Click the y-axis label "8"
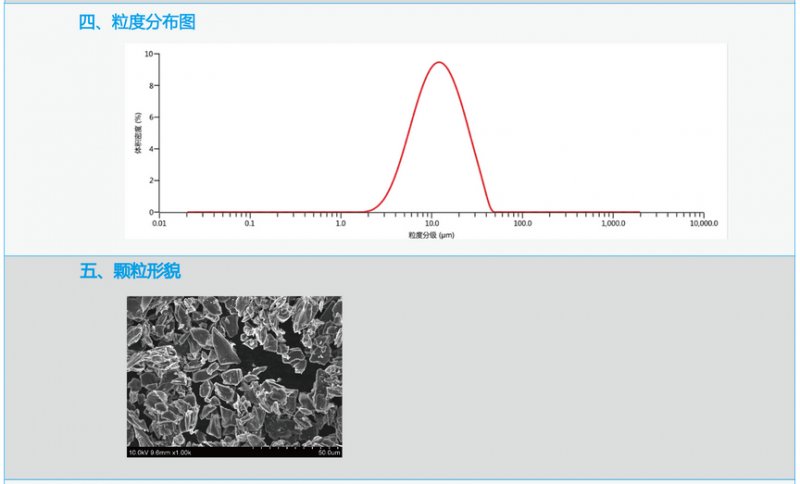This screenshot has width=800, height=484. point(151,86)
